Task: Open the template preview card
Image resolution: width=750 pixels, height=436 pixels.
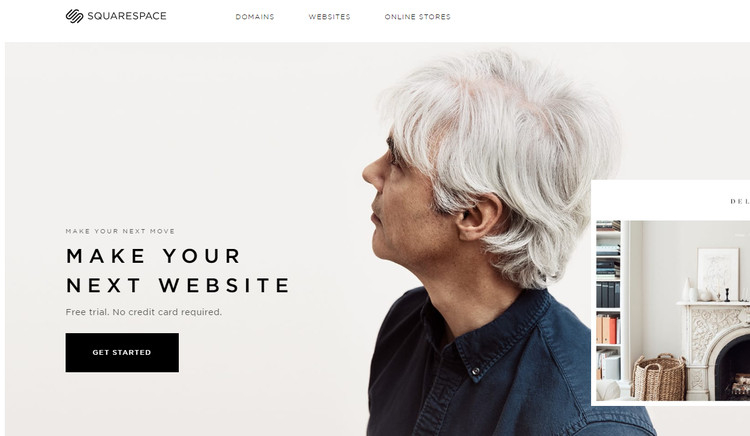Action: point(671,293)
